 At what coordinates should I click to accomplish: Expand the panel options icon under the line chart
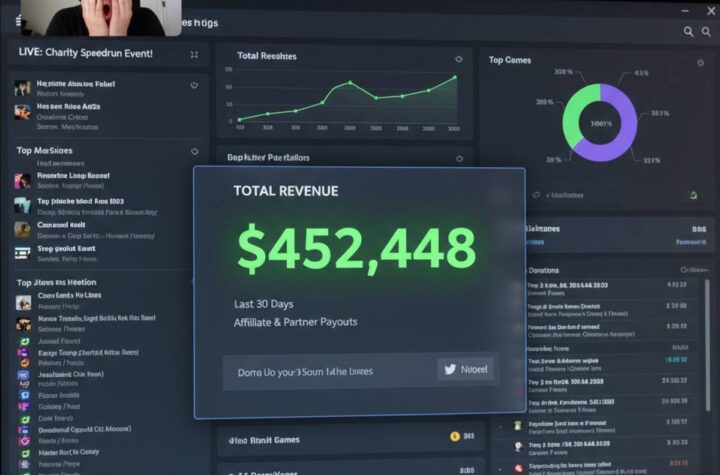[x=459, y=158]
